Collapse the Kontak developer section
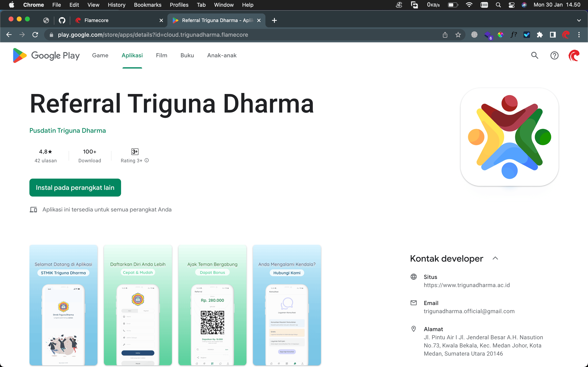Image resolution: width=588 pixels, height=367 pixels. [495, 258]
